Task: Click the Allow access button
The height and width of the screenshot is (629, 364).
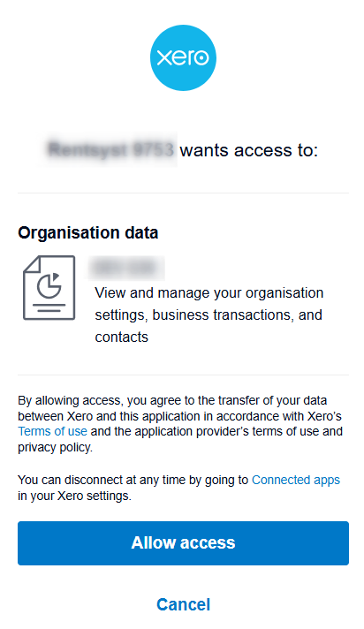Action: (x=183, y=542)
